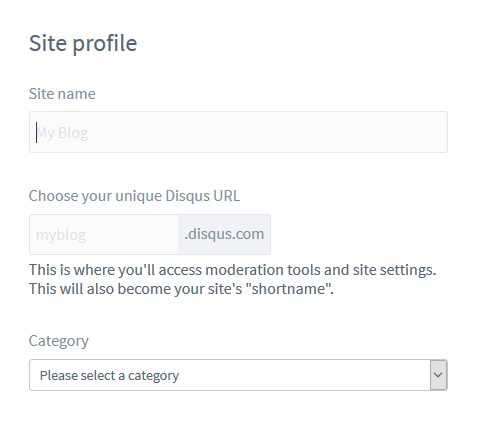Click the 'Category' field label
Viewport: 486px width, 425px height.
tap(59, 341)
